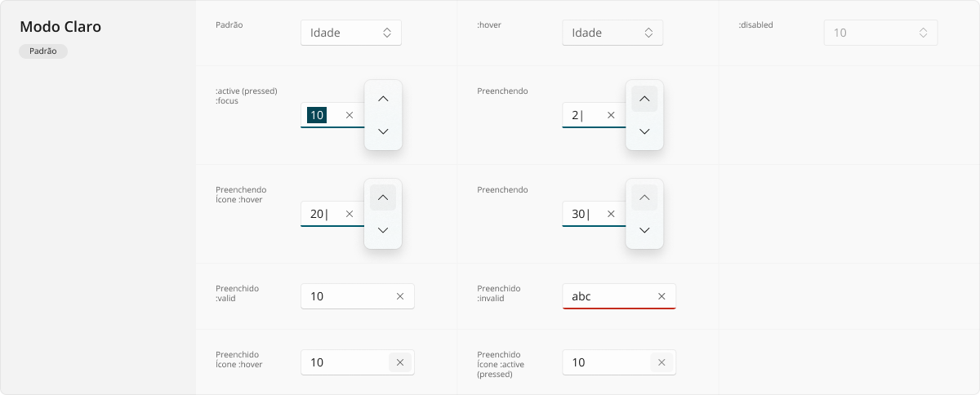The width and height of the screenshot is (980, 395).
Task: Click the X icon in the 30| field
Action: tap(611, 214)
